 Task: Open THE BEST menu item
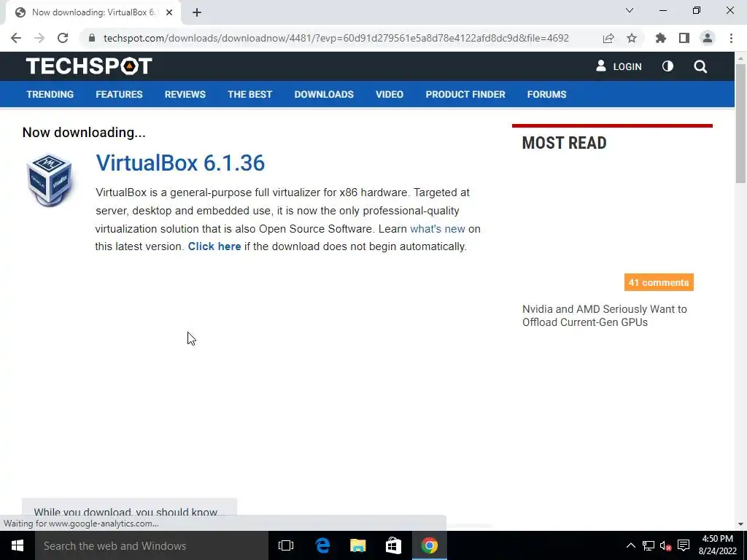click(249, 94)
